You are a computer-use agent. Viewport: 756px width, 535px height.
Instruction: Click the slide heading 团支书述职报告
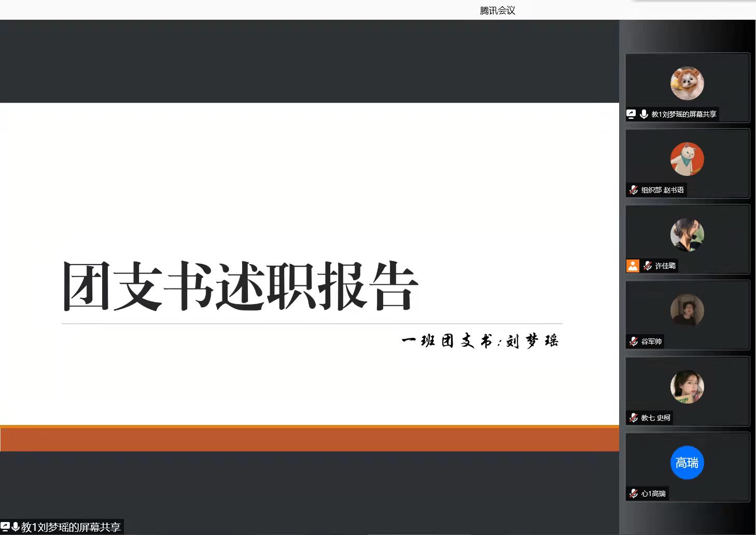(x=240, y=286)
